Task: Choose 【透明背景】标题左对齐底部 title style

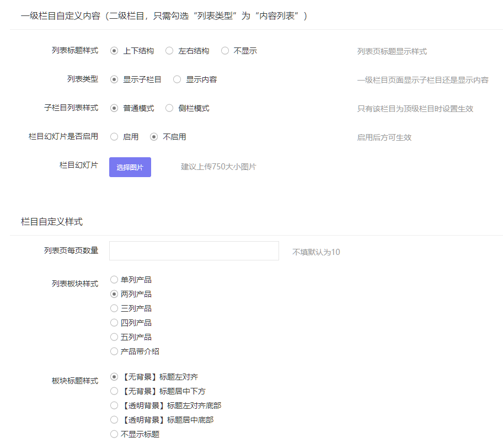Action: pyautogui.click(x=114, y=406)
